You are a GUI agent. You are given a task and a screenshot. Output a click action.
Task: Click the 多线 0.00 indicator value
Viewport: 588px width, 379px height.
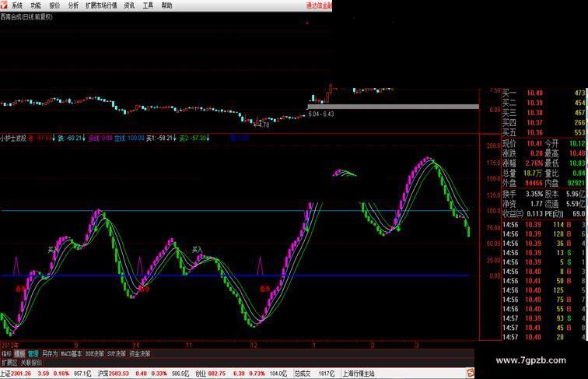click(x=100, y=138)
